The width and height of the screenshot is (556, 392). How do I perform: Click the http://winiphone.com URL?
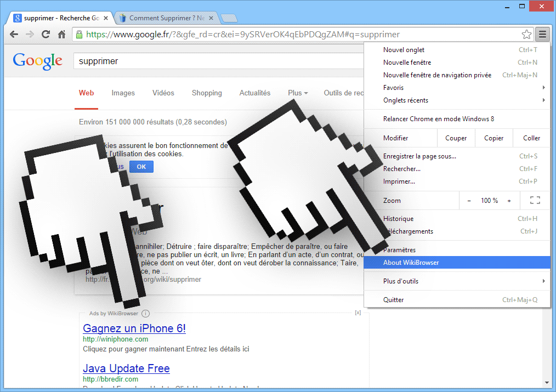click(116, 339)
